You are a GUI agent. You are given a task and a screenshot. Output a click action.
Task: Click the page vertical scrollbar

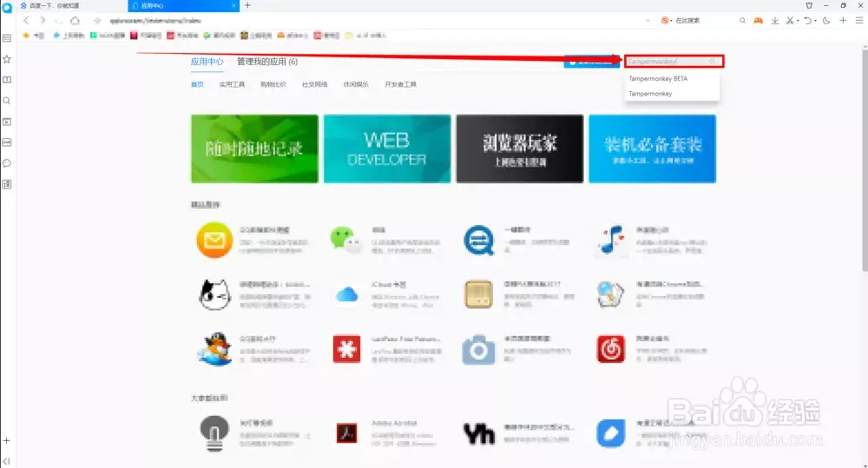tap(865, 161)
